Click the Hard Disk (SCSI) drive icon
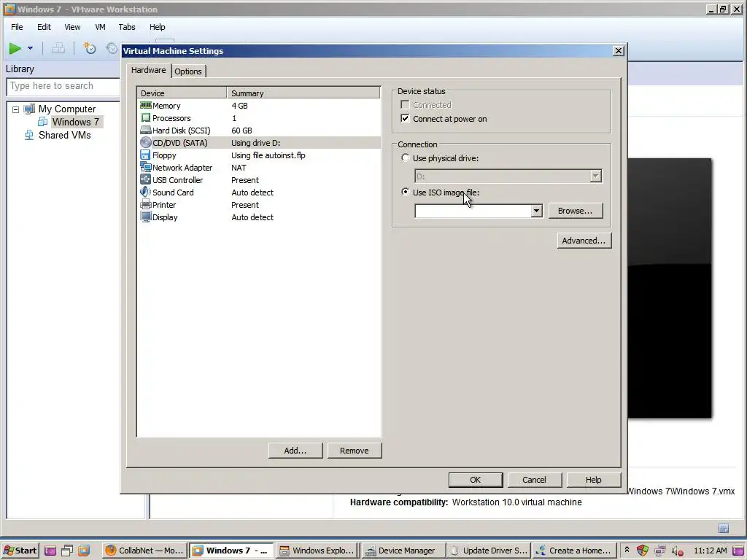This screenshot has width=747, height=560. tap(146, 130)
